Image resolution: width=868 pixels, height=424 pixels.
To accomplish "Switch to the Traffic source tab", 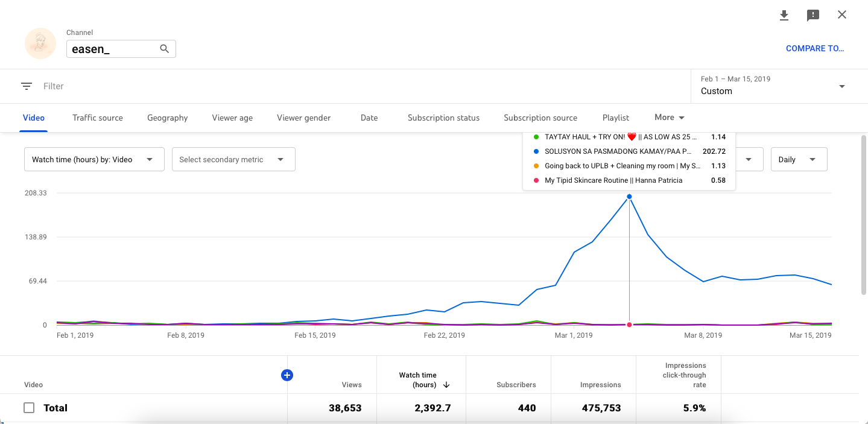I will (x=98, y=118).
